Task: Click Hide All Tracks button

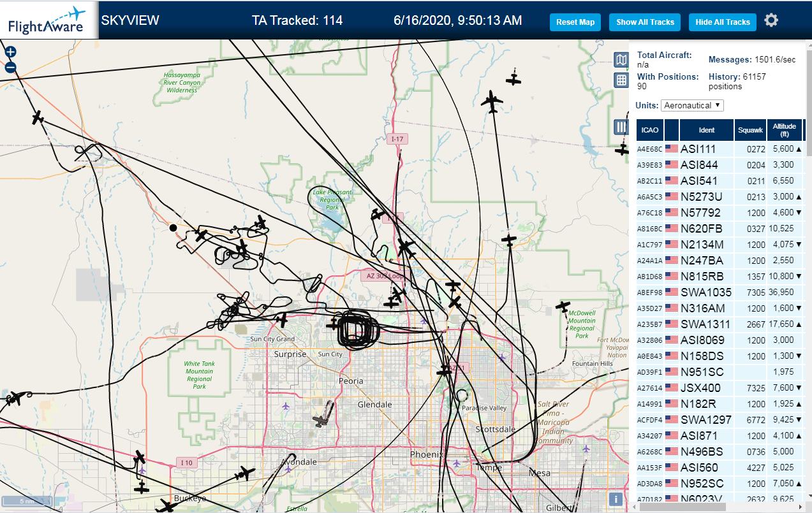Action: [x=723, y=22]
